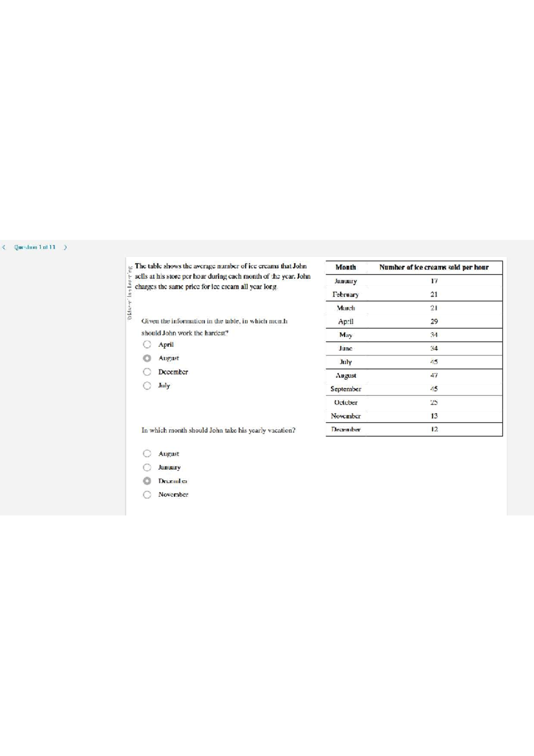Advance to the next question using the right chevron
This screenshot has width=534, height=756.
[65, 247]
